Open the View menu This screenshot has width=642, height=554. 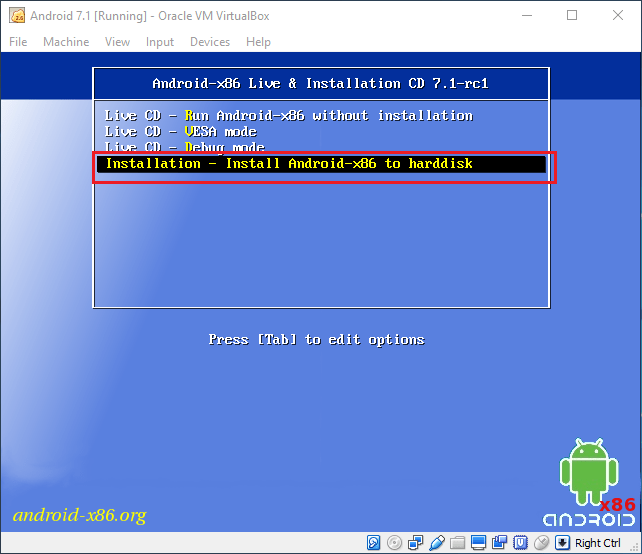tap(117, 42)
